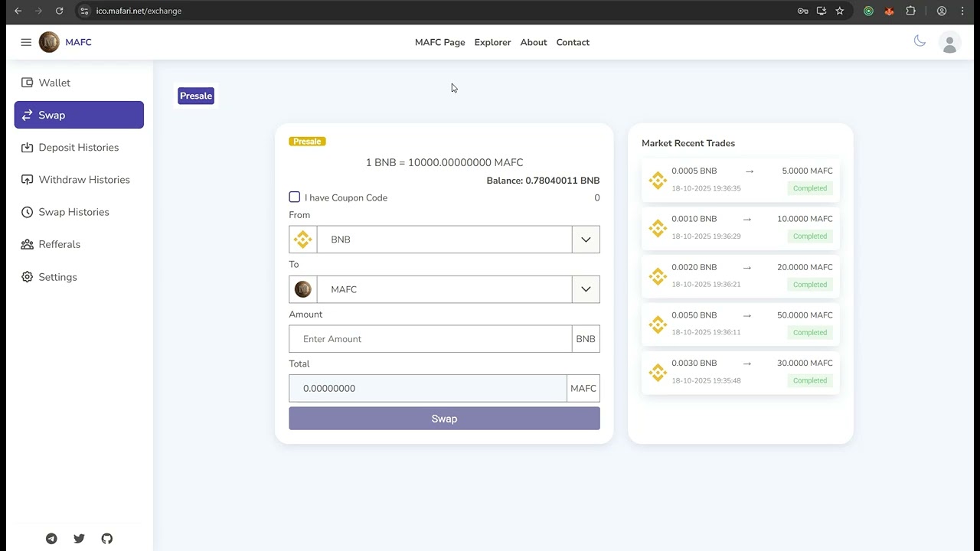Select the 0.0005 BNB trade row
980x551 pixels.
click(x=740, y=180)
